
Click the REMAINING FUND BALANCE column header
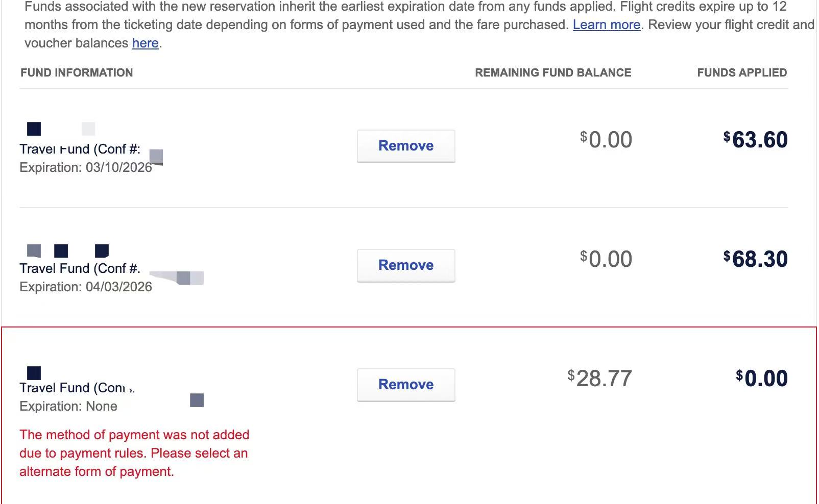click(552, 73)
